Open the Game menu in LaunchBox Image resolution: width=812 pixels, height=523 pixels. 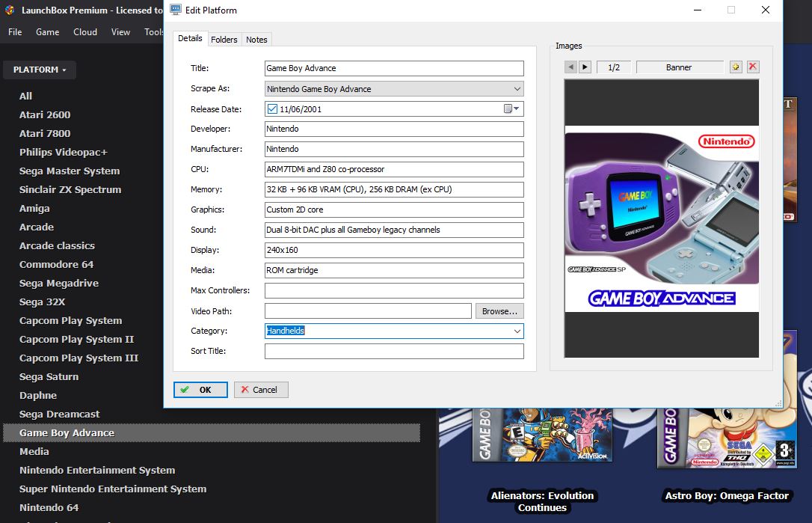pos(48,32)
